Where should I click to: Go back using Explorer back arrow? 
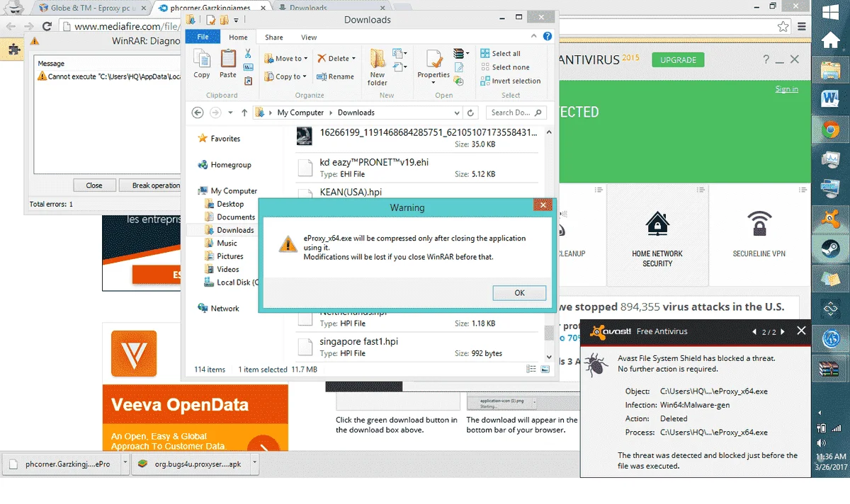tap(198, 113)
